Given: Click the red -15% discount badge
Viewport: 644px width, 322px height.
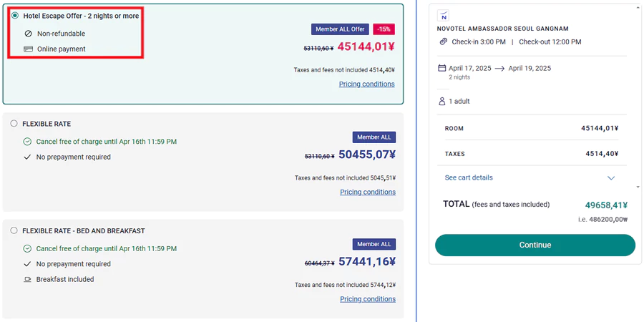Looking at the screenshot, I should click(x=384, y=29).
